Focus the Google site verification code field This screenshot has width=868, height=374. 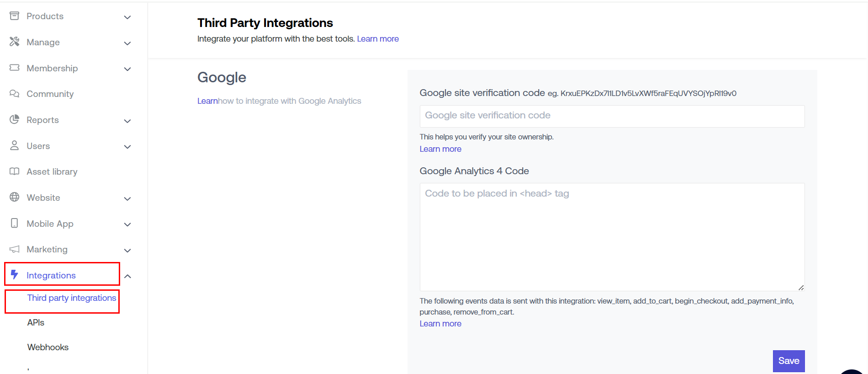pyautogui.click(x=612, y=116)
